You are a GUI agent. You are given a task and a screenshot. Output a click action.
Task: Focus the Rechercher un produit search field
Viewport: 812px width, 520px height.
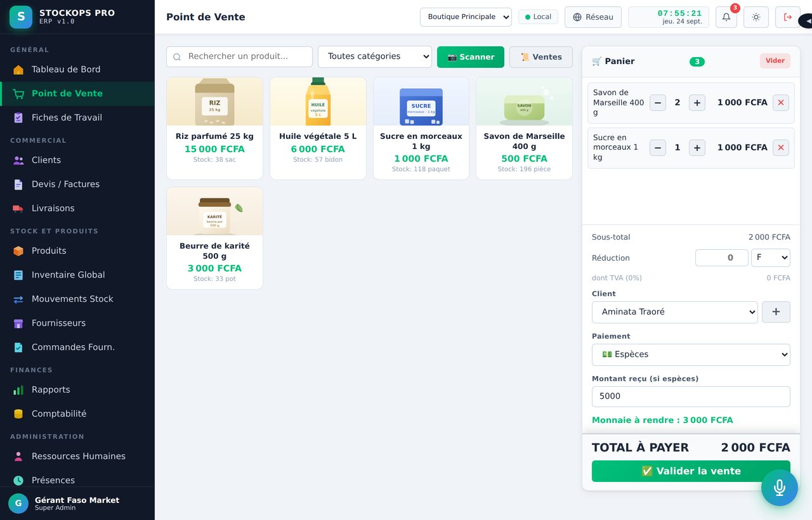pyautogui.click(x=239, y=56)
